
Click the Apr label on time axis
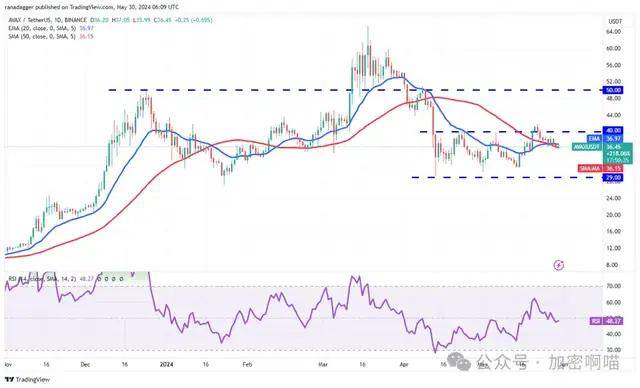(404, 364)
